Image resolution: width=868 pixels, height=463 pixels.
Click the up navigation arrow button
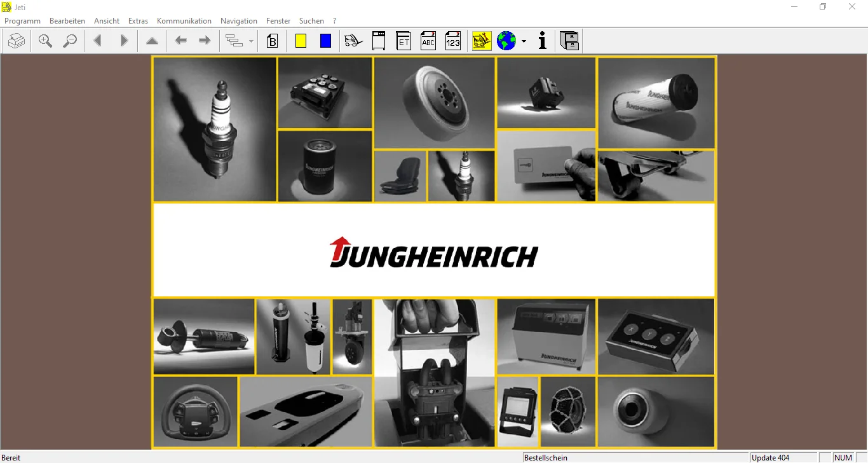pos(152,40)
